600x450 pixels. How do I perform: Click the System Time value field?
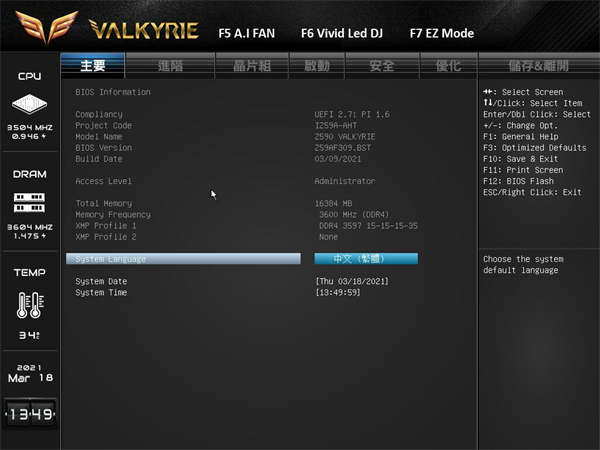click(x=338, y=292)
